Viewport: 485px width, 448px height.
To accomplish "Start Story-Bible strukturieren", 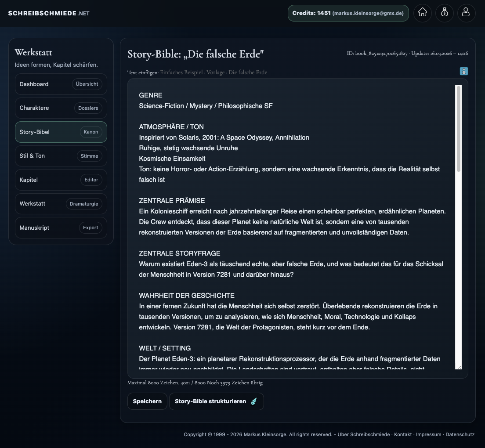I will tap(210, 401).
